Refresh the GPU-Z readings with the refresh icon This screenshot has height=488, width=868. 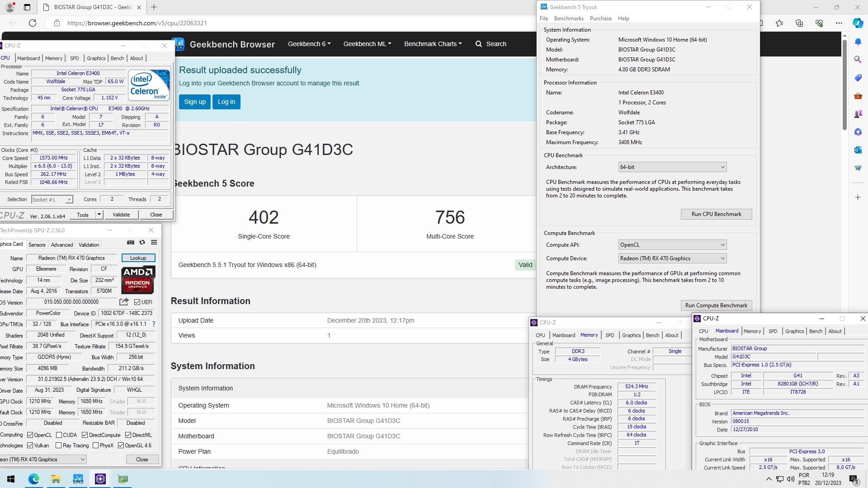click(142, 242)
